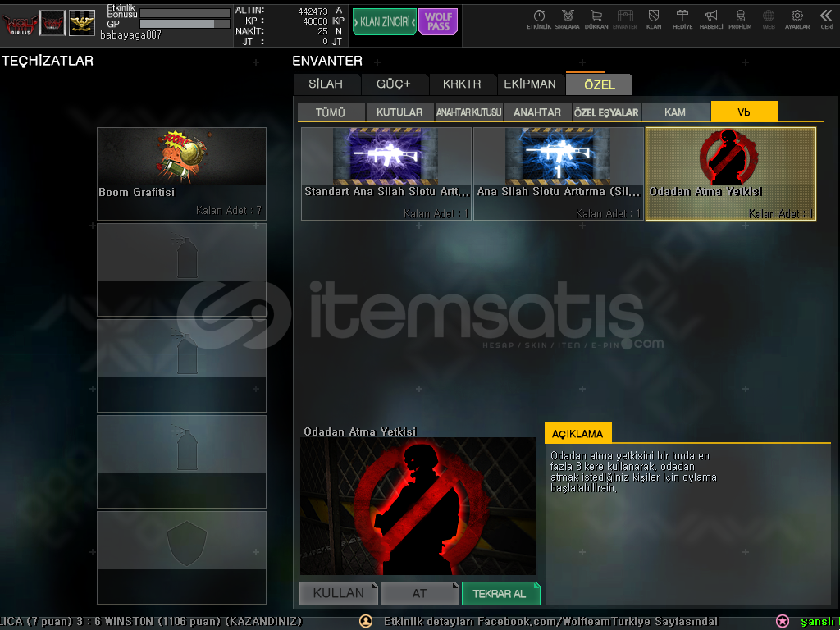Click the At discard button
840x630 pixels.
(419, 593)
